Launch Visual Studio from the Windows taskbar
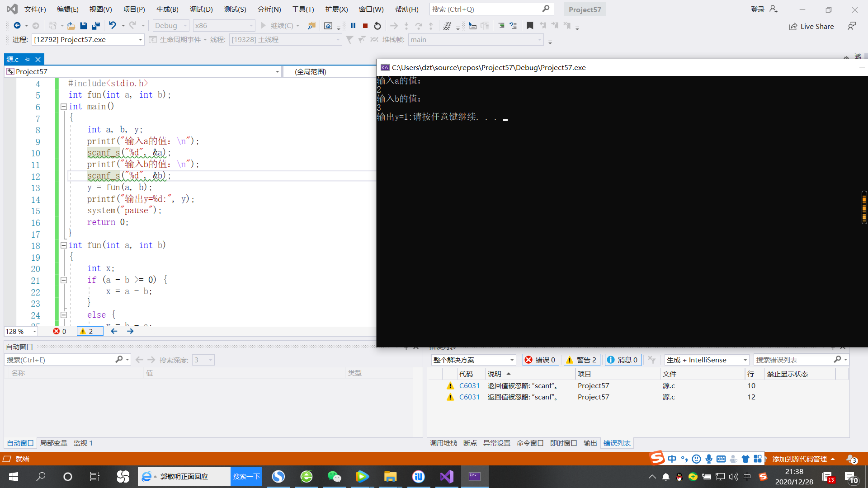Image resolution: width=868 pixels, height=488 pixels. (x=446, y=476)
